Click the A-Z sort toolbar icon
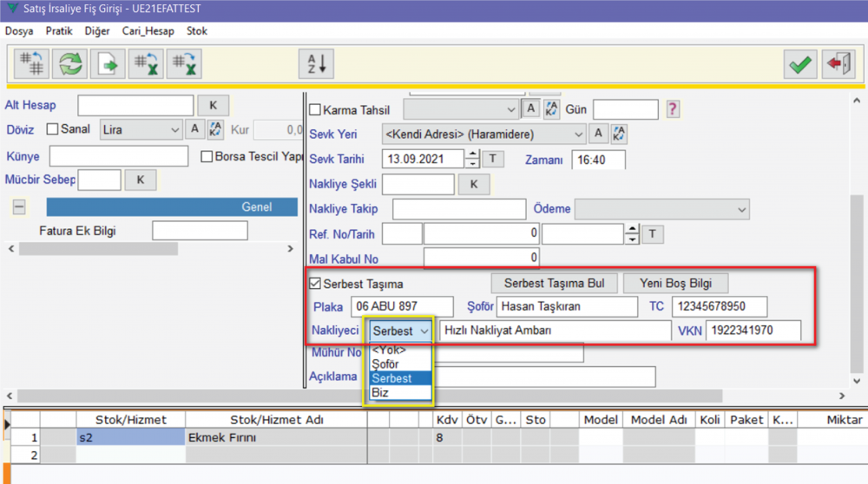The width and height of the screenshot is (868, 484). tap(316, 64)
